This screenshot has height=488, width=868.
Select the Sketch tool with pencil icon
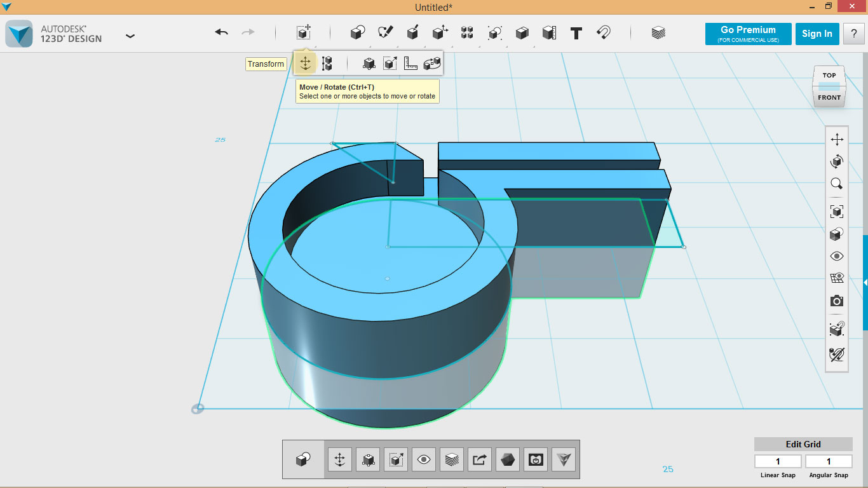(385, 33)
